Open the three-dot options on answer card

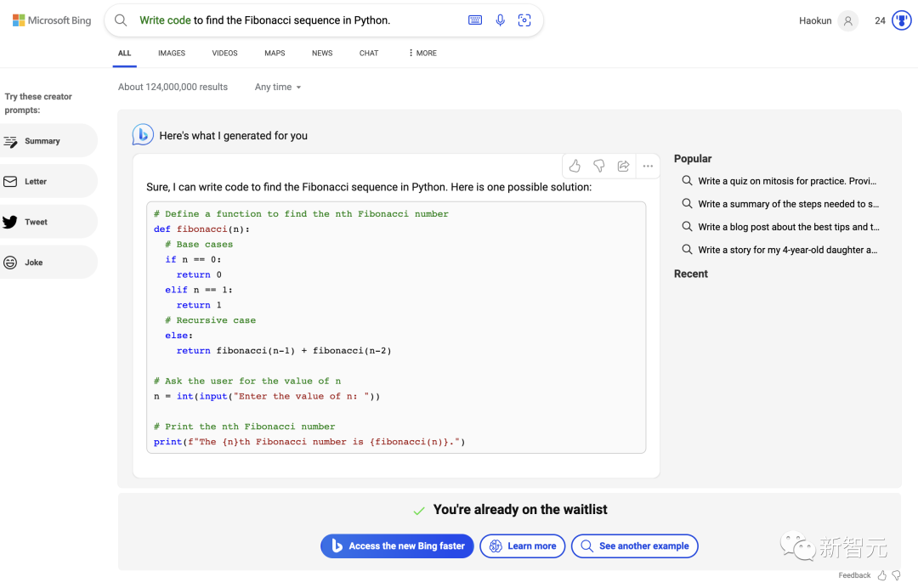point(648,166)
